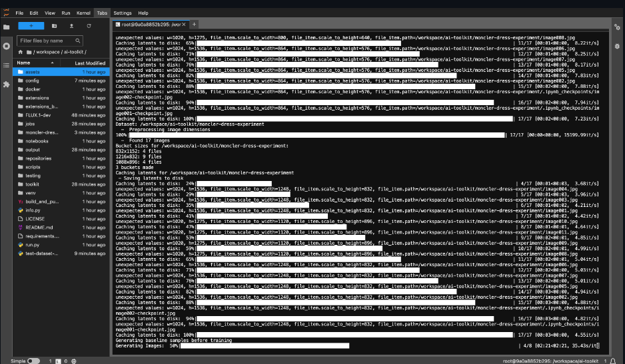Open the Table of Contents panel

(7, 65)
